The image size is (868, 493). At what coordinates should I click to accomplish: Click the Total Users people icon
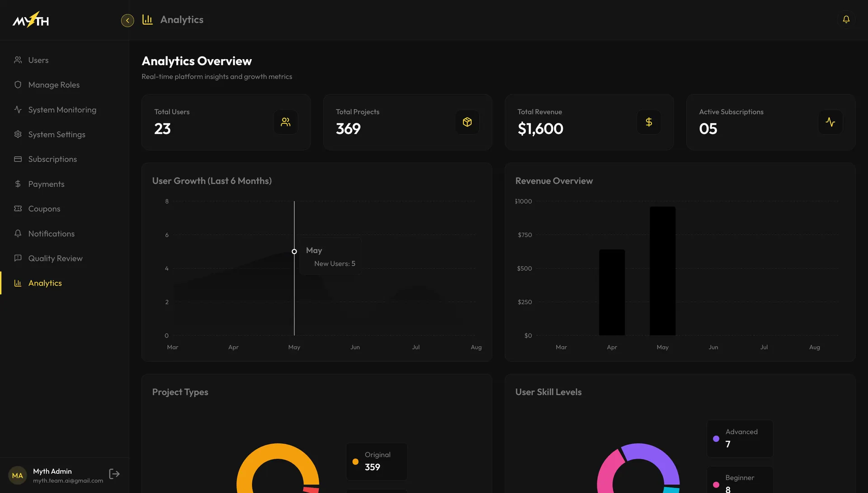click(286, 122)
